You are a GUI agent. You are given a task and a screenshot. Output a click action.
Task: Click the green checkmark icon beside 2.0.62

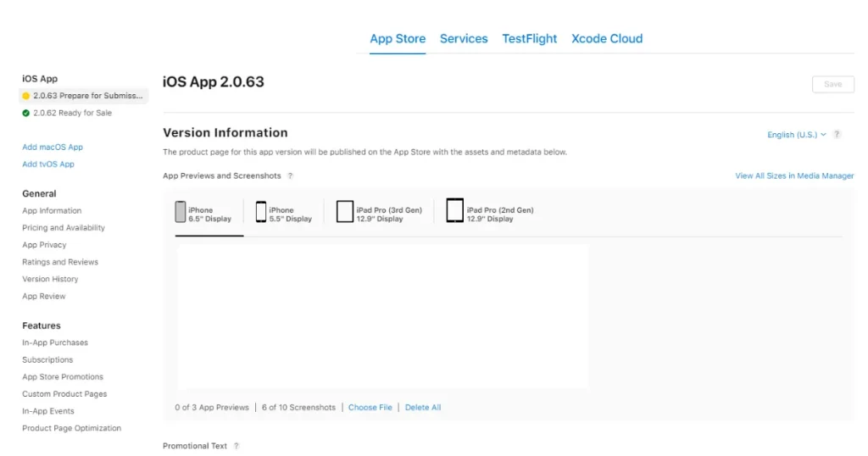point(25,113)
